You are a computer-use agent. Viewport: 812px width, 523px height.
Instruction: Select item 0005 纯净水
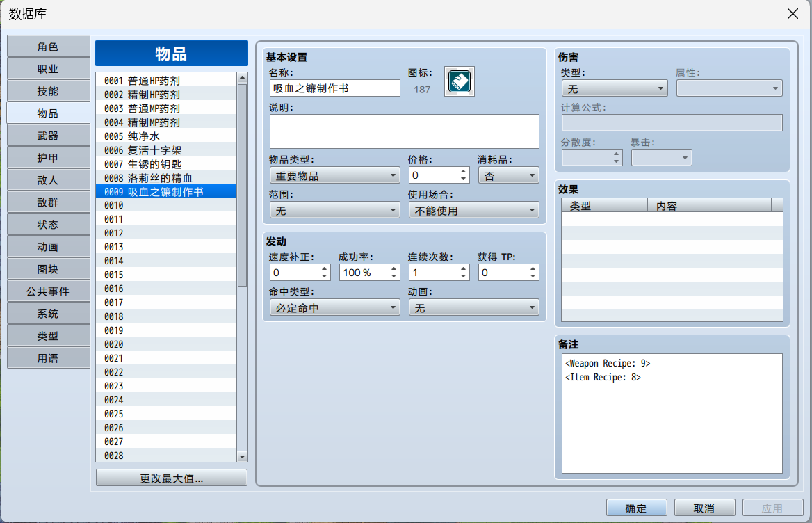[166, 136]
